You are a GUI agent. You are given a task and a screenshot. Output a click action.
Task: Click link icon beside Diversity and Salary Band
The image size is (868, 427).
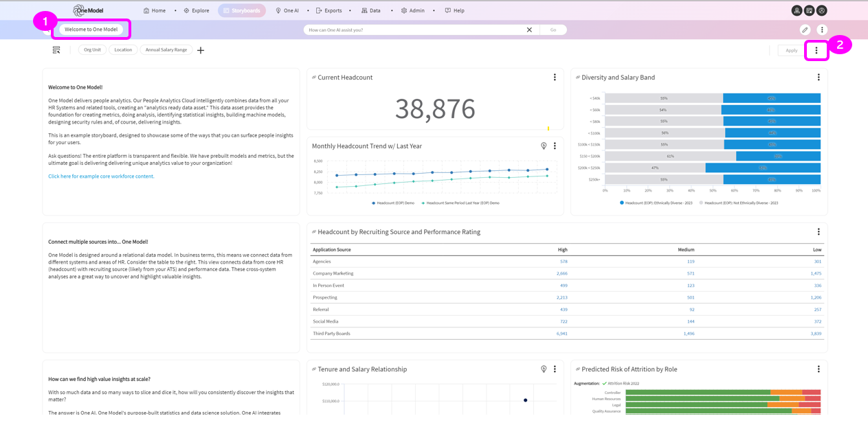[578, 78]
